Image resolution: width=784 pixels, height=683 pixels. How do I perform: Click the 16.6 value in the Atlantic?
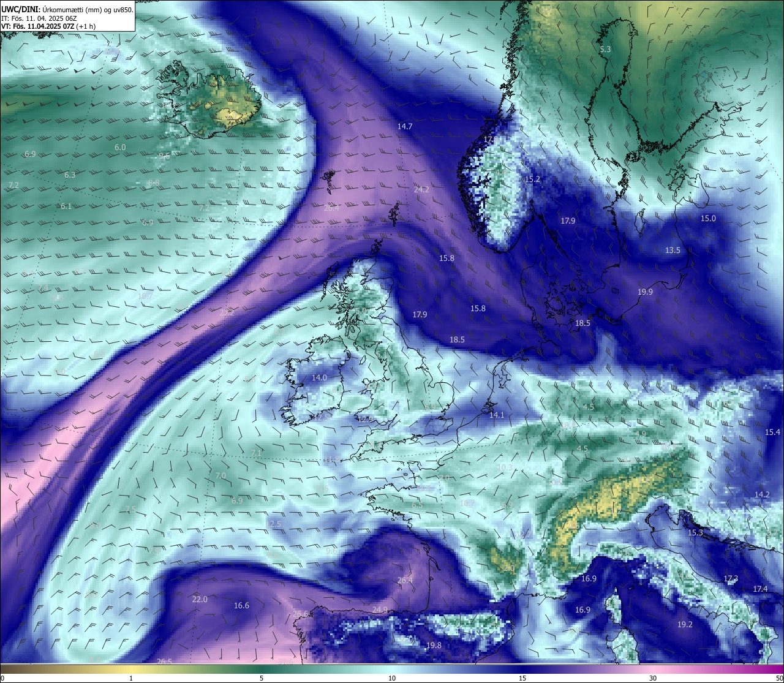pos(241,605)
